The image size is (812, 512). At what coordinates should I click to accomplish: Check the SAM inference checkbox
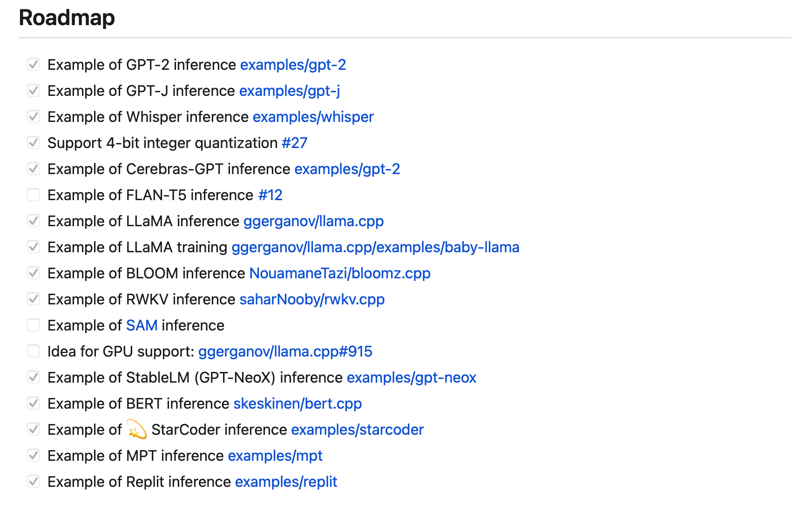[x=34, y=325]
